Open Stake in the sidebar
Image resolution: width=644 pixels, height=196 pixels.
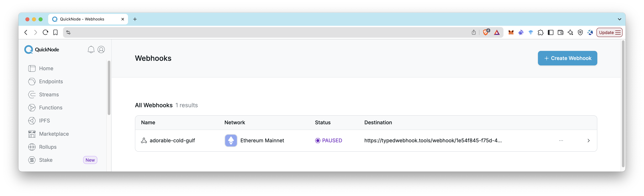pyautogui.click(x=46, y=160)
